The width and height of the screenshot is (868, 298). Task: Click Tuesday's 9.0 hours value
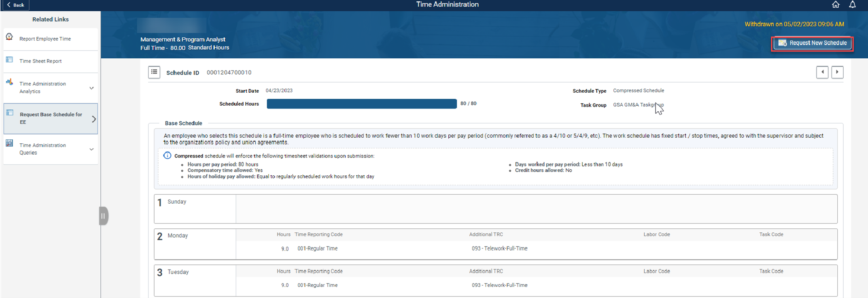coord(285,285)
